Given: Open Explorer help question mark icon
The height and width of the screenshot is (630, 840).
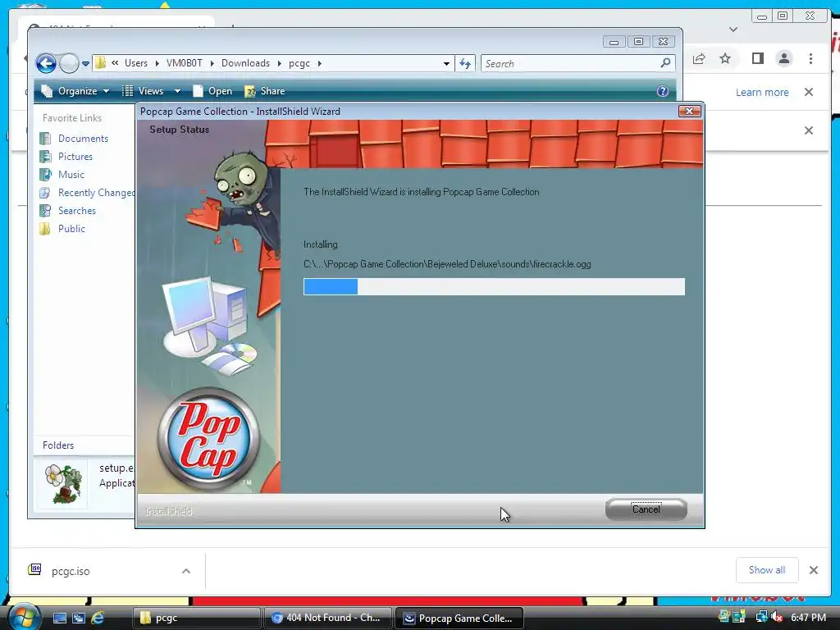Looking at the screenshot, I should [x=663, y=91].
